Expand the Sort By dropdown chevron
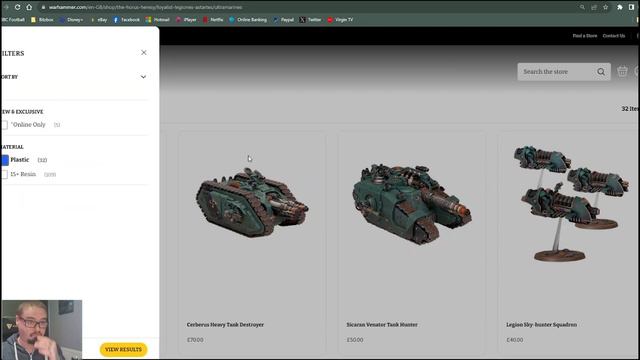640x360 pixels. [143, 77]
